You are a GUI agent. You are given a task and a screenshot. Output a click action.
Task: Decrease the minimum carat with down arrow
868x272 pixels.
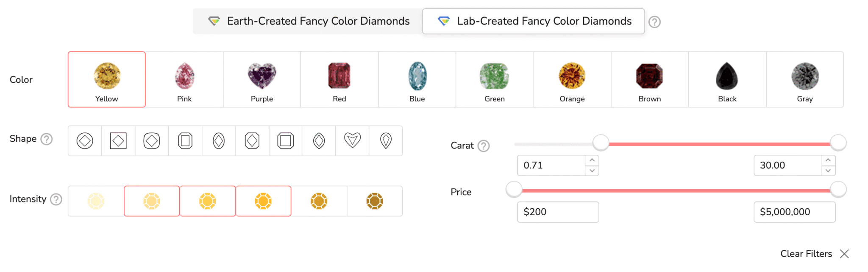[x=592, y=171]
